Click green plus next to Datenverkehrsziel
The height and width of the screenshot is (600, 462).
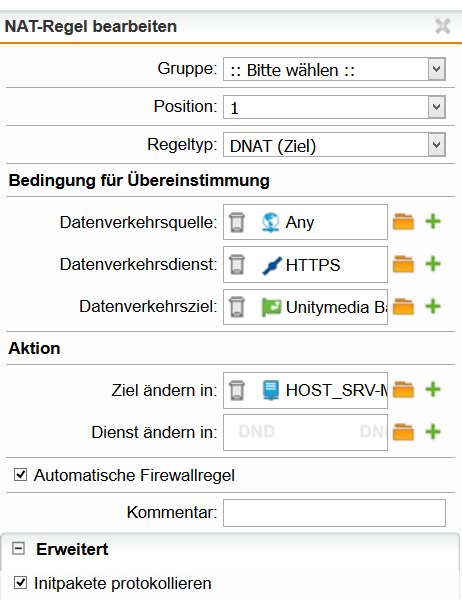[433, 307]
